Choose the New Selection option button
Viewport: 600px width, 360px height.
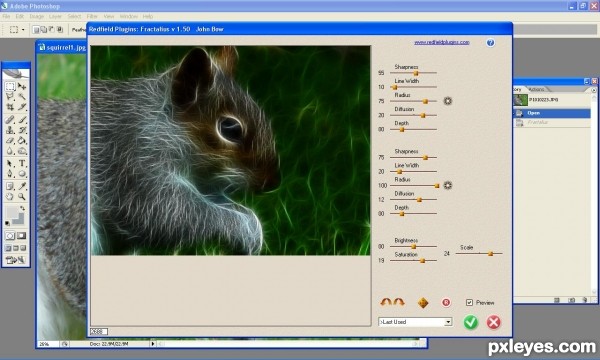[36, 29]
